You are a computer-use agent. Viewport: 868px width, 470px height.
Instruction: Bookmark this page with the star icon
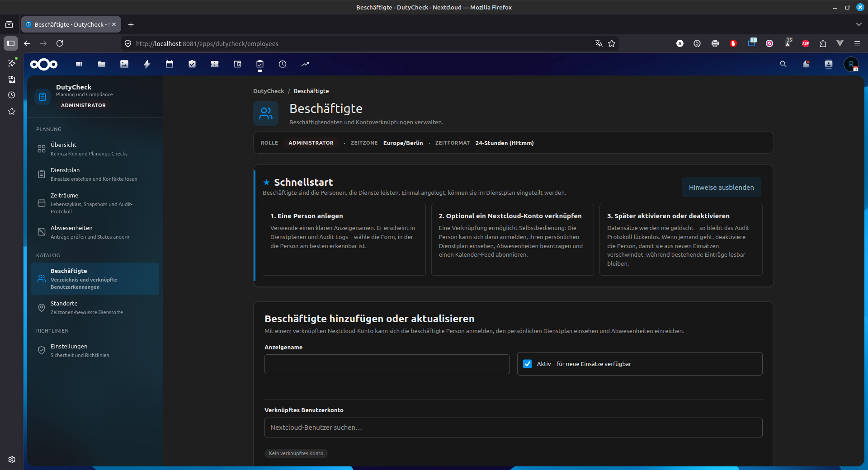612,43
